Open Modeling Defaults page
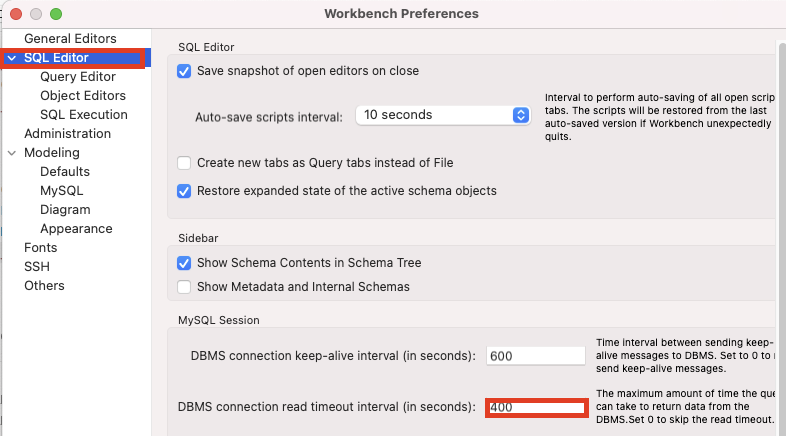This screenshot has height=436, width=786. click(x=65, y=172)
